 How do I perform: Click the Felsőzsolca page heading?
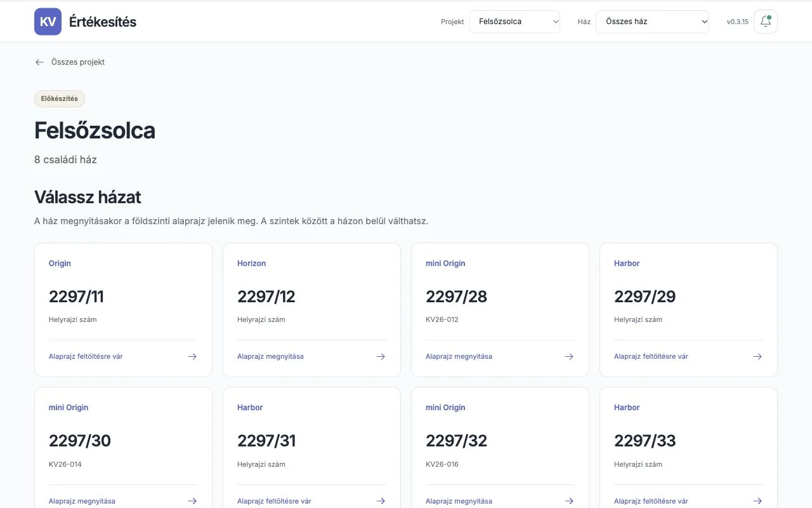pos(95,131)
